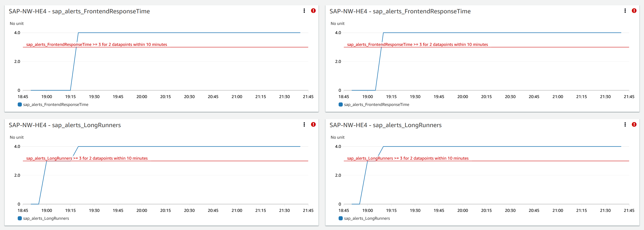Hide the sap_alerts_LongRunners series via bottom-left legend
The width and height of the screenshot is (644, 230).
click(x=46, y=218)
